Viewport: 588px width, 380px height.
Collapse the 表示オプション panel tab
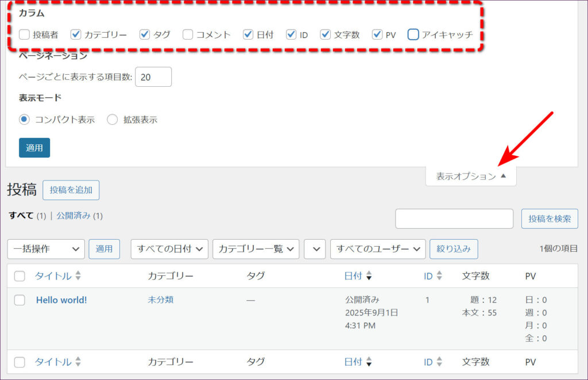[x=471, y=176]
